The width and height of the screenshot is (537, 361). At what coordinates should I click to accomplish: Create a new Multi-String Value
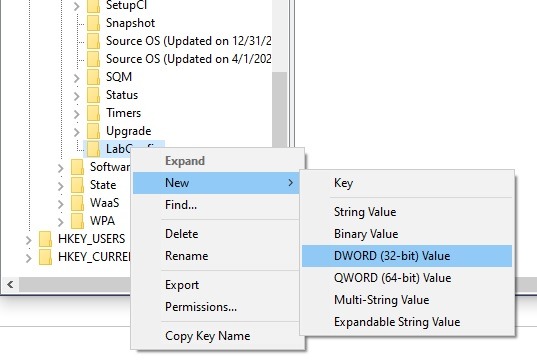[x=407, y=300]
